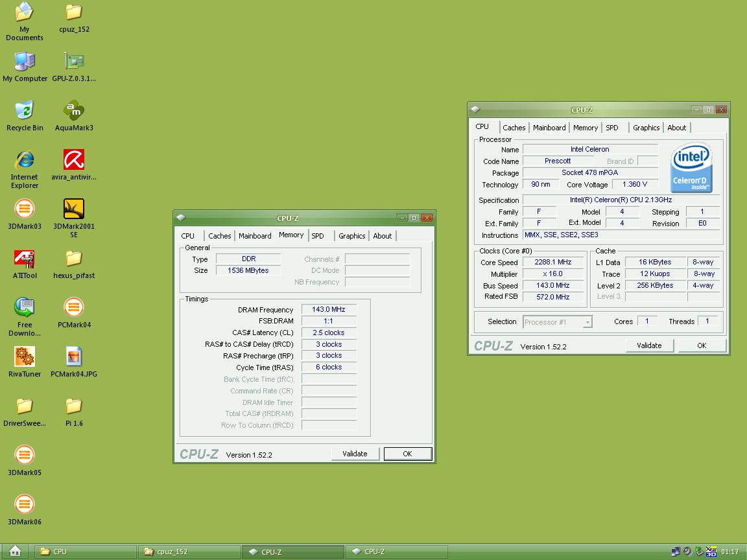Click the memory Size 1536 MBytes field
The image size is (747, 560).
point(248,270)
